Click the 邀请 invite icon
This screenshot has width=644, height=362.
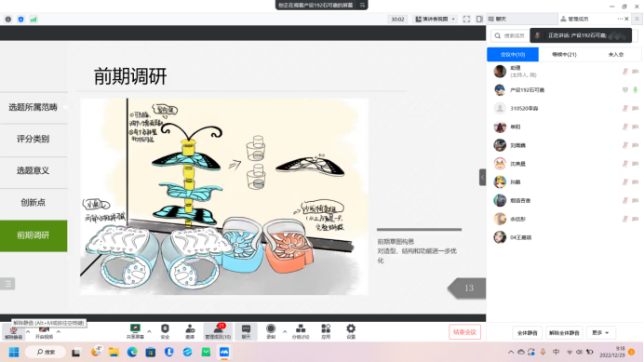[190, 331]
